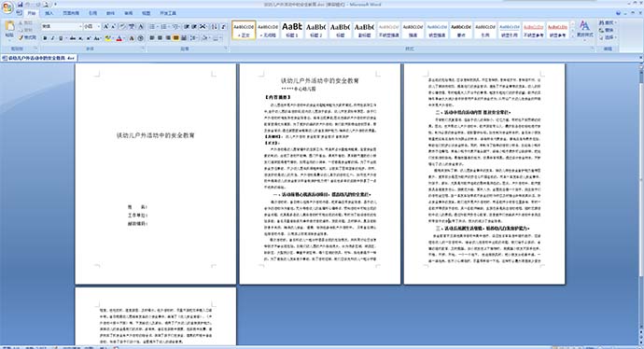Apply strikethrough formatting
This screenshot has height=349, width=644.
click(x=72, y=38)
